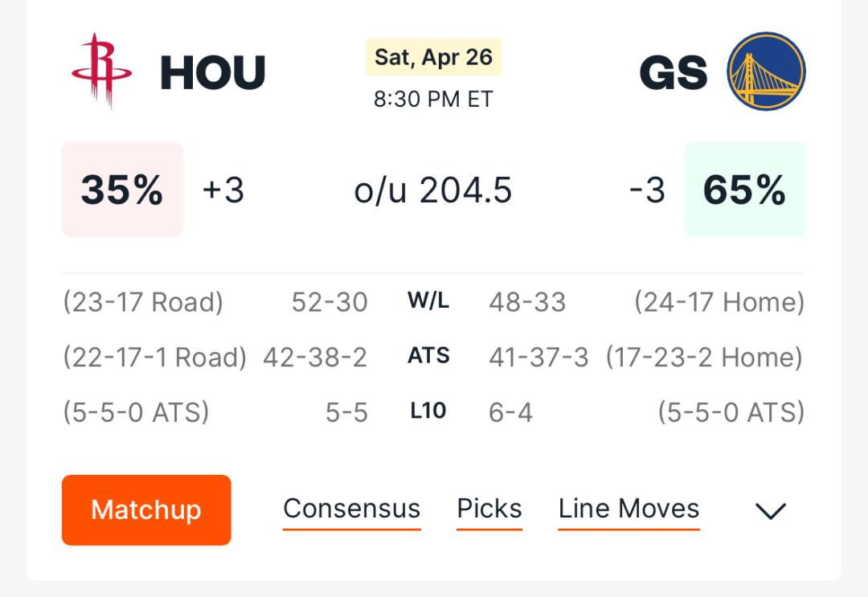
Task: Click the GS team abbreviation
Action: point(674,72)
